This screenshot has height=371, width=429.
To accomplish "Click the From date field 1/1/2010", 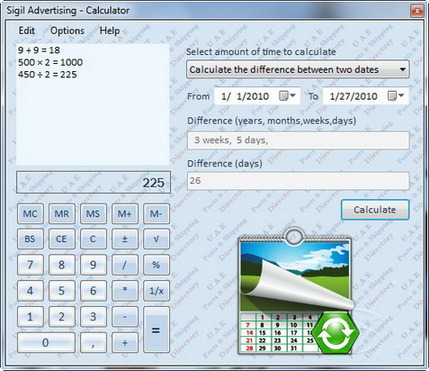I will coord(257,96).
